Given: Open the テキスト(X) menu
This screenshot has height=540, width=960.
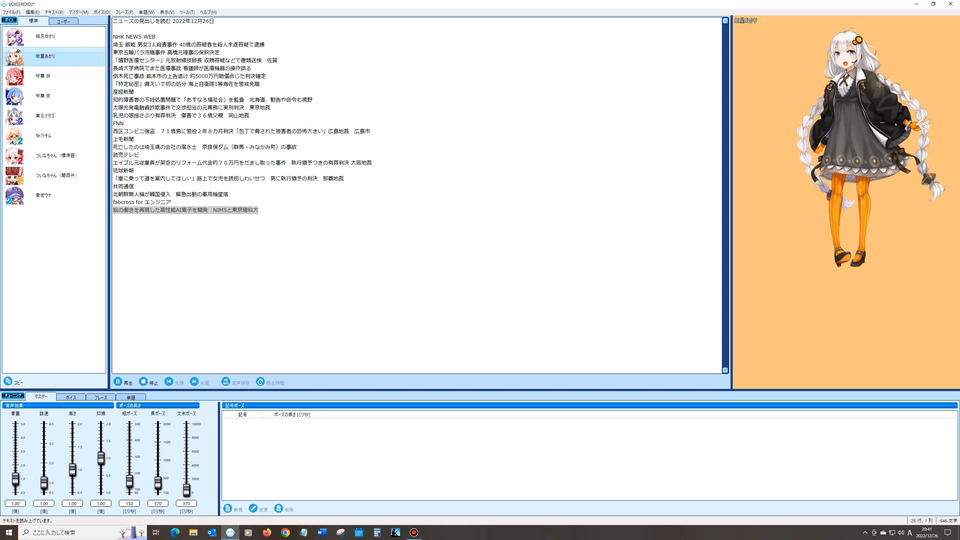Looking at the screenshot, I should [54, 12].
